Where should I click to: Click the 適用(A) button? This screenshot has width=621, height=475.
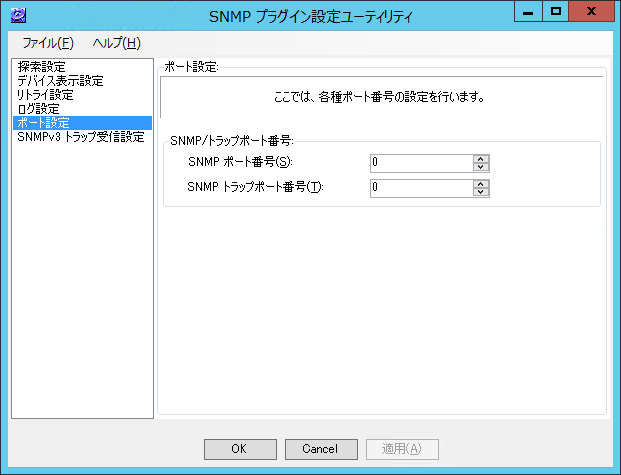[402, 449]
